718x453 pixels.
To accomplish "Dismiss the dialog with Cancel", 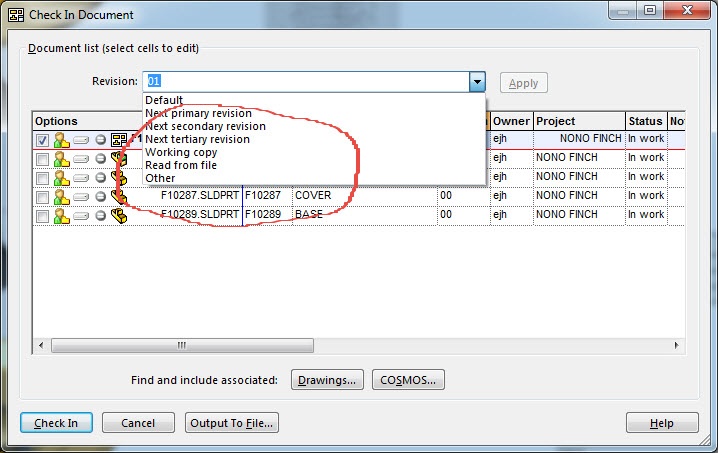I will 138,422.
